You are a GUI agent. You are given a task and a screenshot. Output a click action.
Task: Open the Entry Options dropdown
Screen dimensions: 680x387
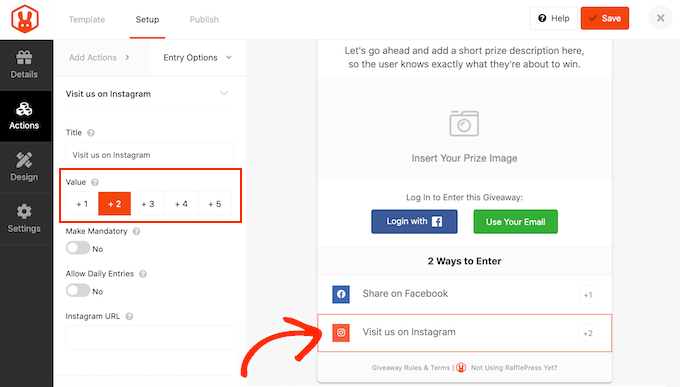pyautogui.click(x=197, y=58)
